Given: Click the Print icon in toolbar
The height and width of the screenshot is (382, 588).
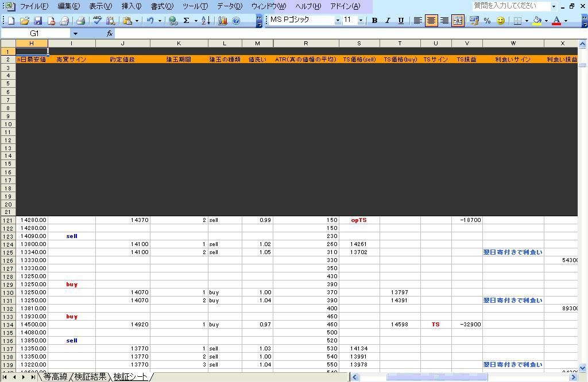Looking at the screenshot, I should 80,21.
